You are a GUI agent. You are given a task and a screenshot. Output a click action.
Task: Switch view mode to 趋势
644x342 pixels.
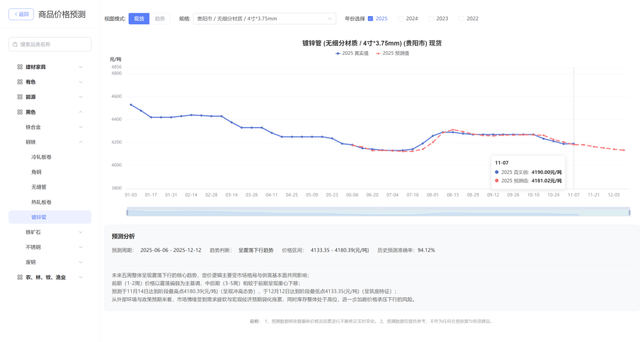160,18
